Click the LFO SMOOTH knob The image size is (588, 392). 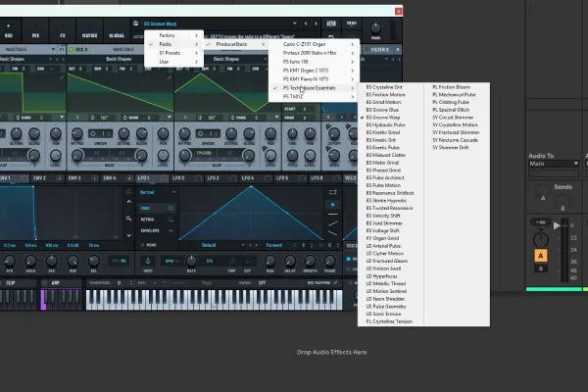310,261
